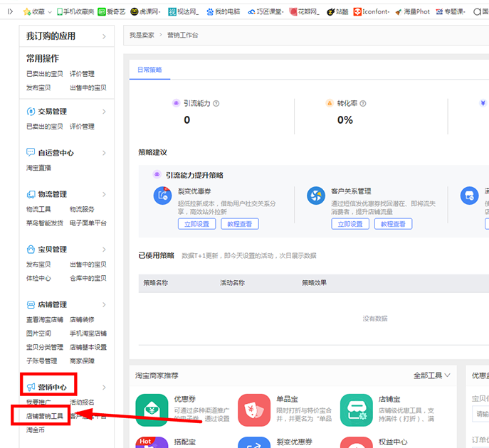The image size is (489, 448).
Task: Expand the 宝贝管理 section arrow
Action: point(104,250)
